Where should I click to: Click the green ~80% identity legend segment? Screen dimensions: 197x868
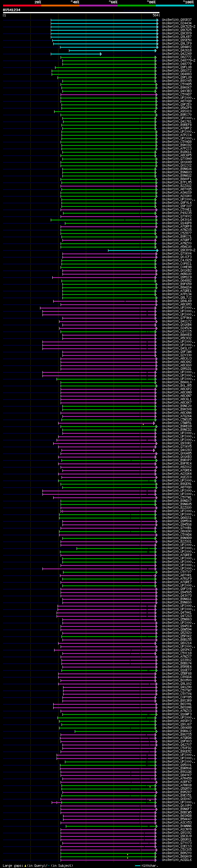click(137, 6)
